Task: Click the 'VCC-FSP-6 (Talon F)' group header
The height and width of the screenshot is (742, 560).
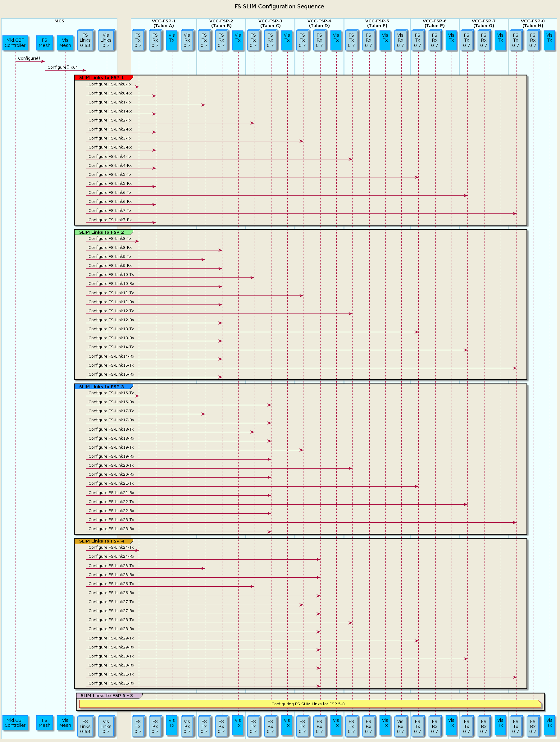Action: tap(434, 23)
